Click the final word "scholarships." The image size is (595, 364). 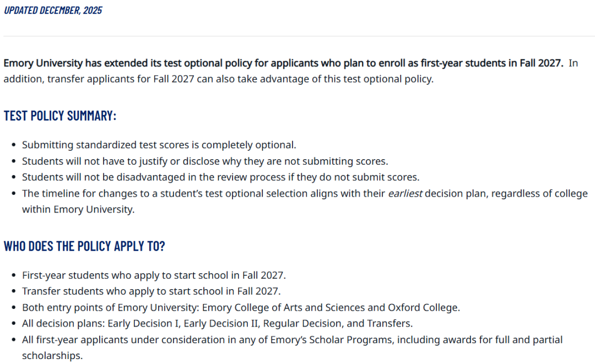point(52,356)
